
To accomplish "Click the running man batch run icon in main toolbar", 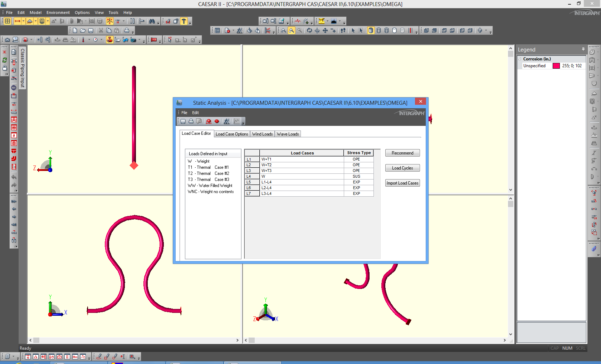I will [x=240, y=30].
